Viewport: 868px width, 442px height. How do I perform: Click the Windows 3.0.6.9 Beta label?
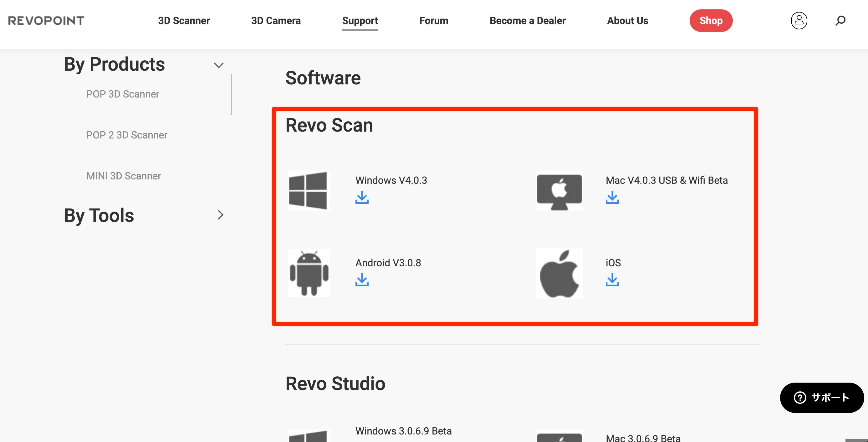(x=403, y=431)
